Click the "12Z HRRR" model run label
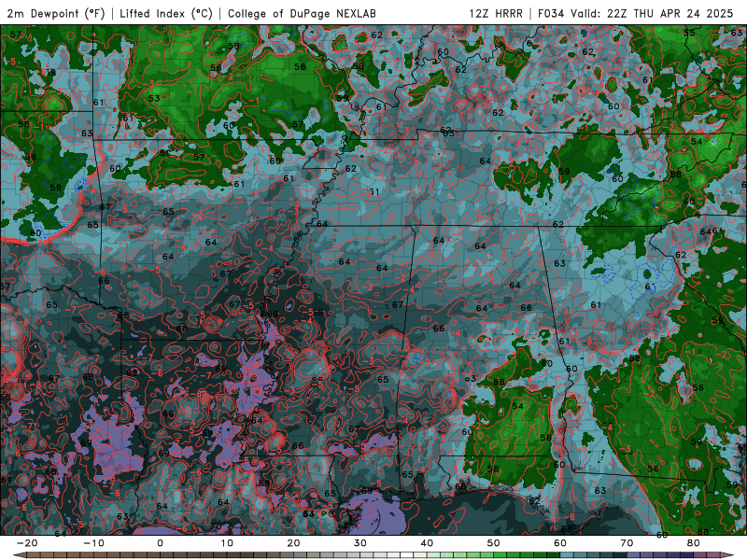This screenshot has height=560, width=747. click(x=496, y=13)
